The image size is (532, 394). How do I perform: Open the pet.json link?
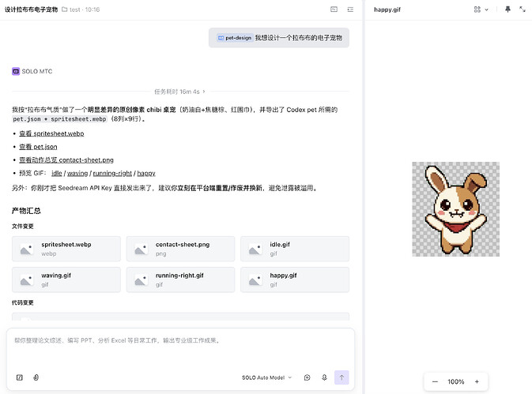[38, 147]
